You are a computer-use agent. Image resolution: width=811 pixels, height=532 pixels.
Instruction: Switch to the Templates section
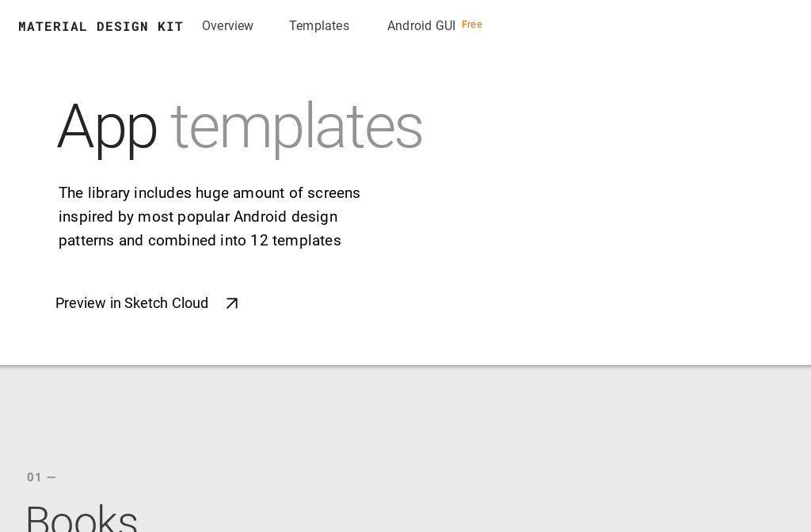point(319,26)
